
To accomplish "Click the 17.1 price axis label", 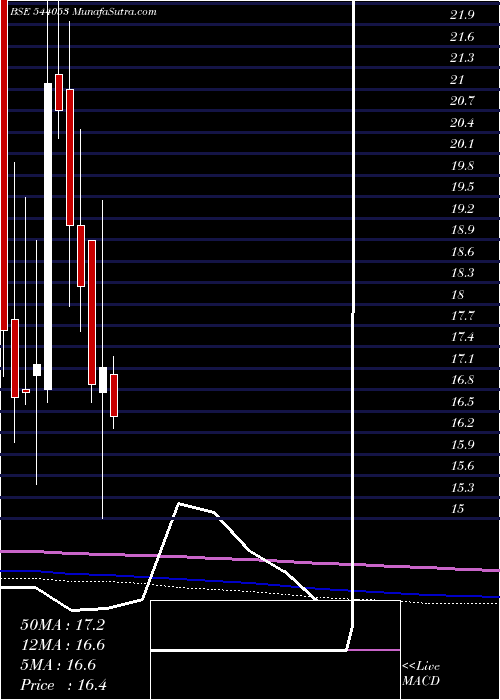I will point(462,359).
